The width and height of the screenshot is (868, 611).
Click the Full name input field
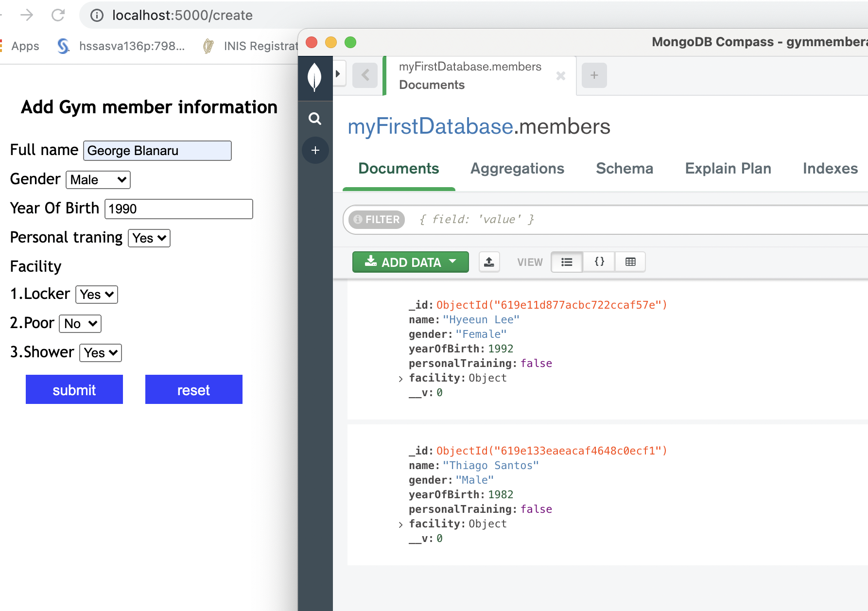click(157, 151)
